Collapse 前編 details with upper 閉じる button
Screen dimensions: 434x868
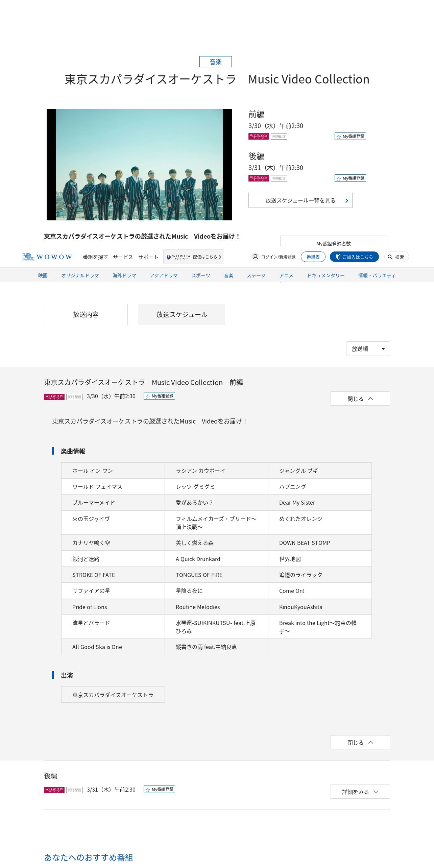(x=360, y=399)
